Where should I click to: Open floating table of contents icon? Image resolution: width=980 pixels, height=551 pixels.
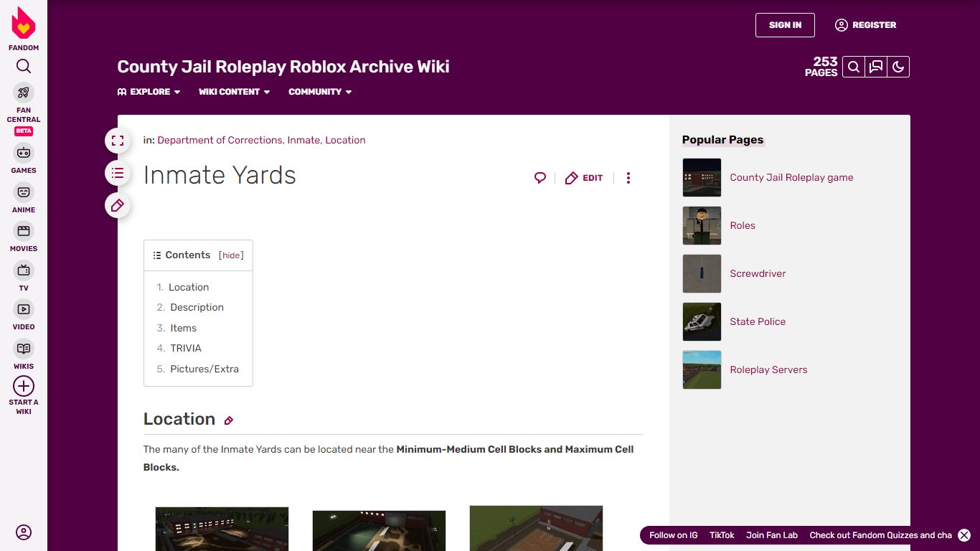[x=118, y=173]
